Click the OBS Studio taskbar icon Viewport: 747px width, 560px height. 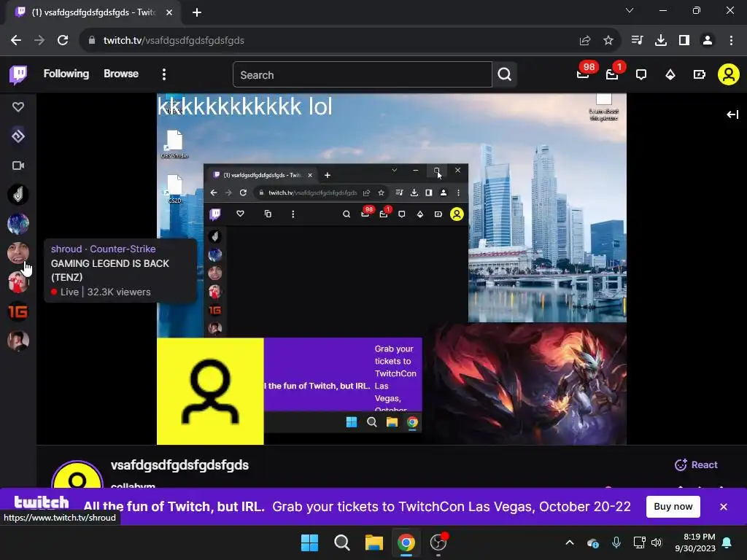click(438, 542)
